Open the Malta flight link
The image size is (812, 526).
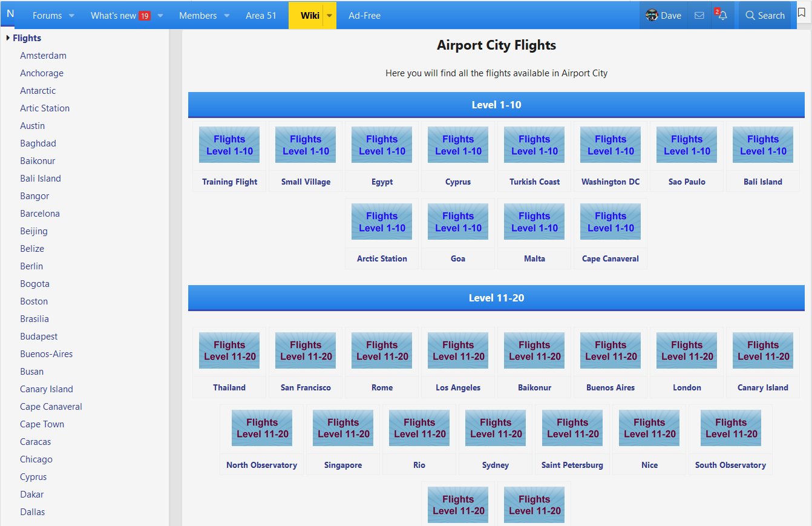pyautogui.click(x=534, y=258)
